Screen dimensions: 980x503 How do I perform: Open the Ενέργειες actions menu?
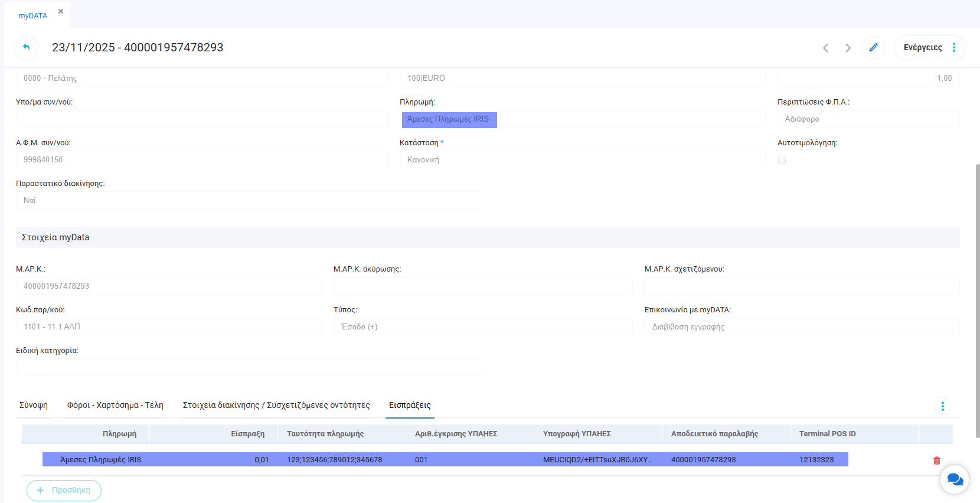coord(929,47)
